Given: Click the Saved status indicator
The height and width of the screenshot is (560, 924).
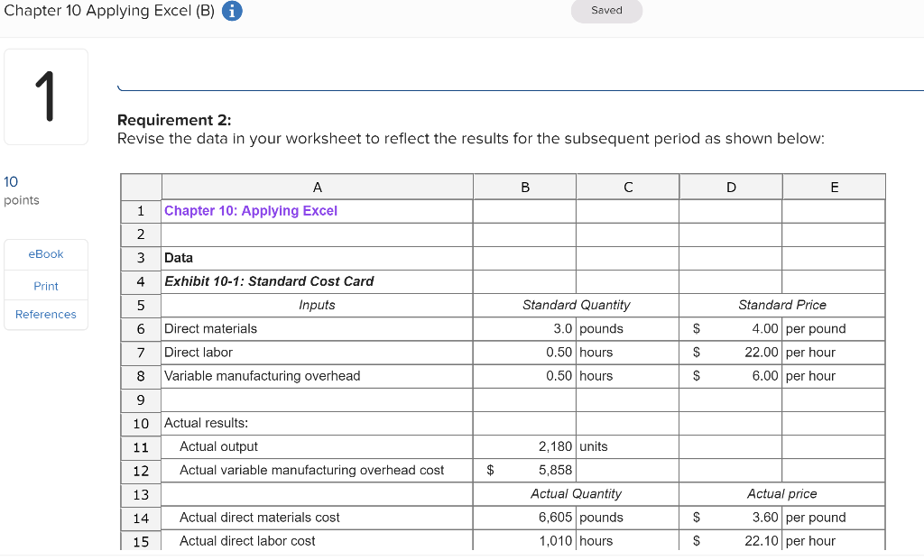Looking at the screenshot, I should pyautogui.click(x=605, y=11).
